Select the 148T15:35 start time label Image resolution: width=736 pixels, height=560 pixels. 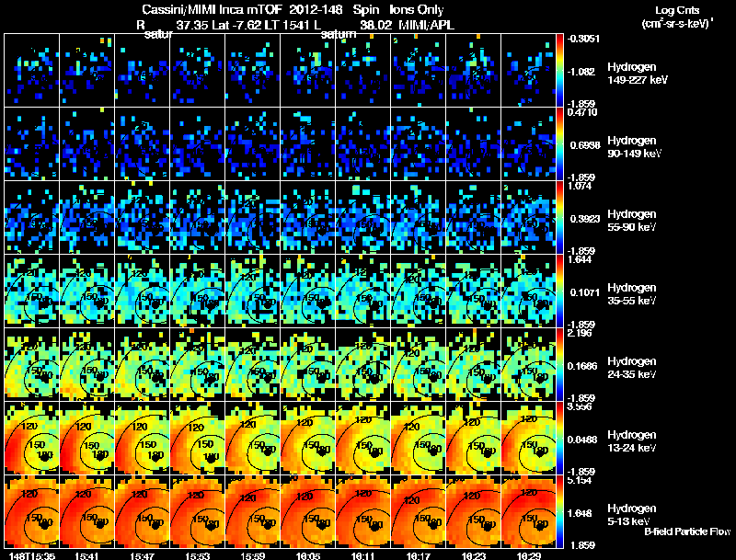pyautogui.click(x=32, y=555)
